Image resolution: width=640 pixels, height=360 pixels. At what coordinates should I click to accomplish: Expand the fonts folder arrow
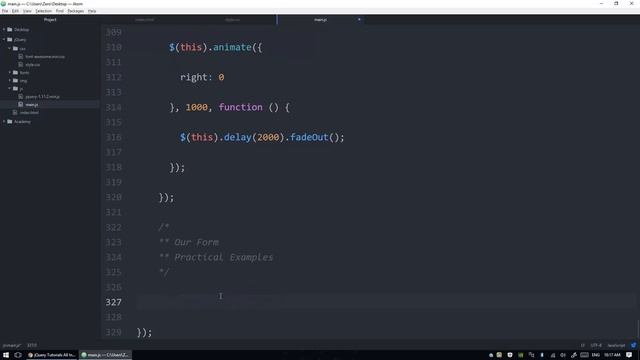(x=9, y=72)
